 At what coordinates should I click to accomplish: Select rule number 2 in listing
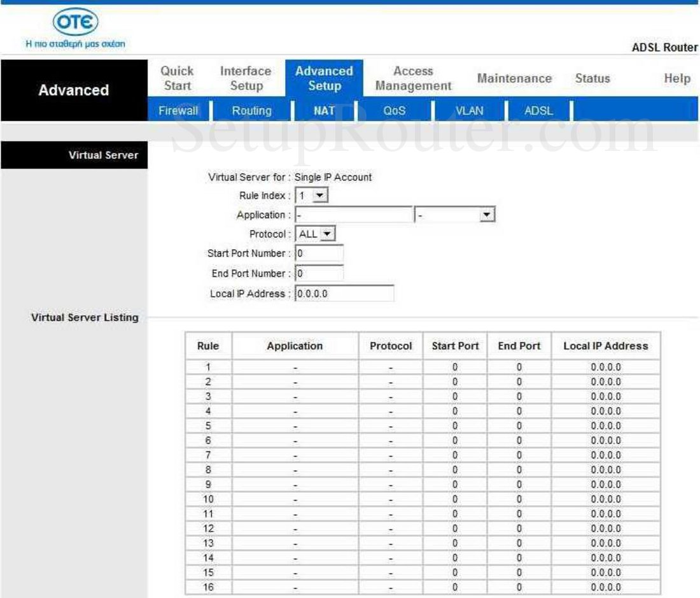click(208, 382)
